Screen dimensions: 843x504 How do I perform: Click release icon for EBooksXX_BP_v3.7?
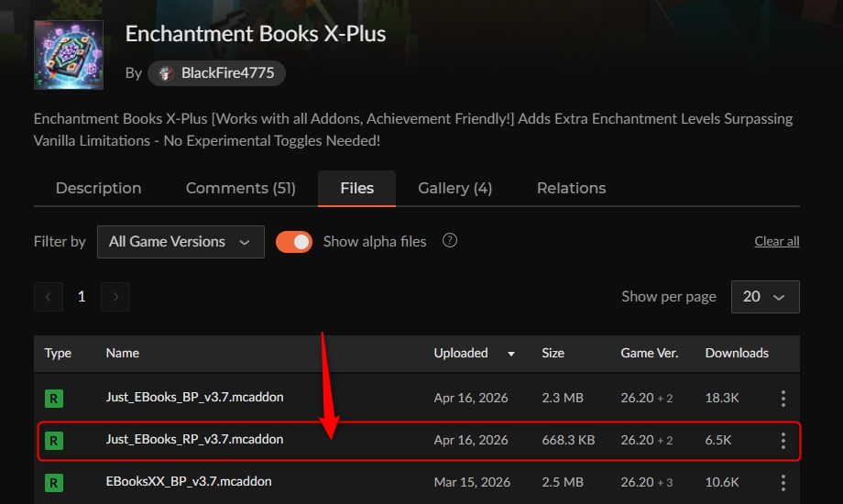pyautogui.click(x=54, y=483)
